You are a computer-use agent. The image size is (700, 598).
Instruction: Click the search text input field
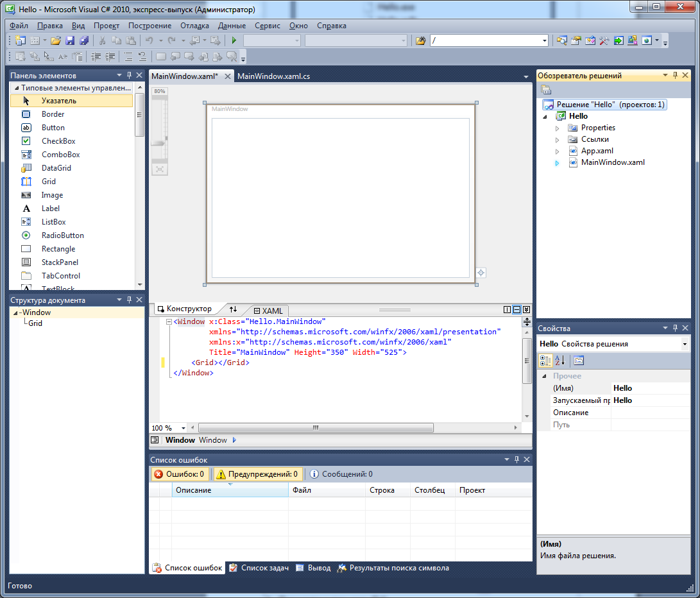click(x=486, y=40)
